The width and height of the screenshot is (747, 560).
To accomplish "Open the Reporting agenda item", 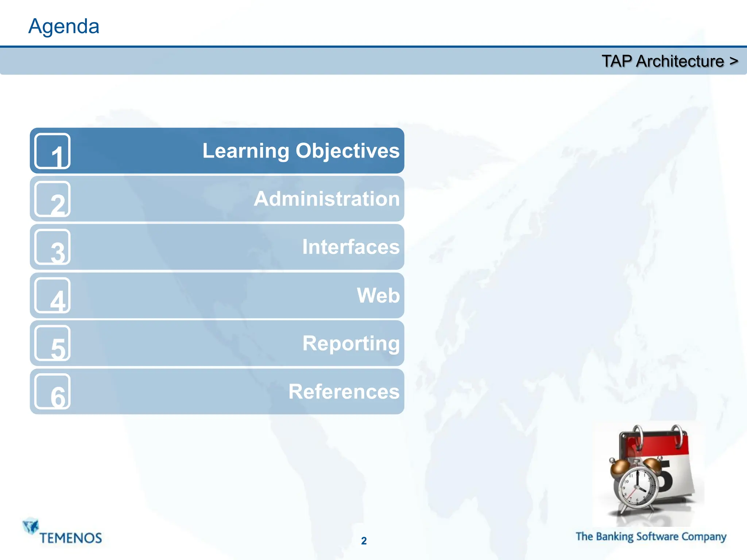I will click(217, 343).
